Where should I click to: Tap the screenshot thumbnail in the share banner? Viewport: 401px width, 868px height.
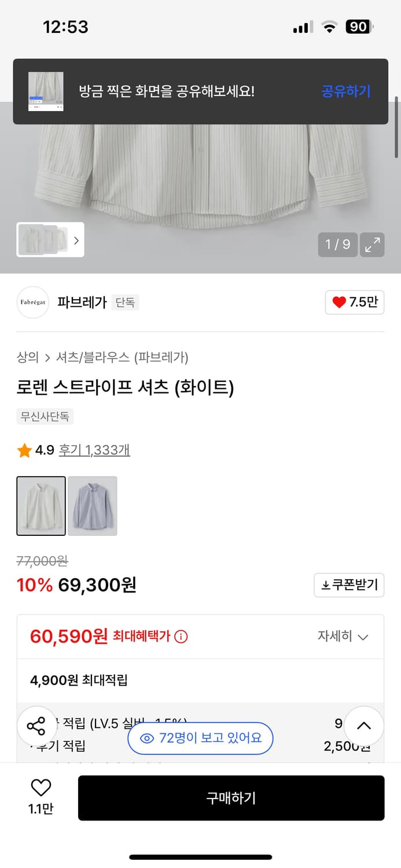(46, 91)
